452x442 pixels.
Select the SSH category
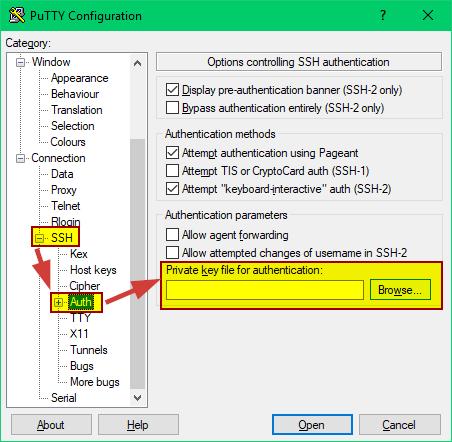[62, 238]
